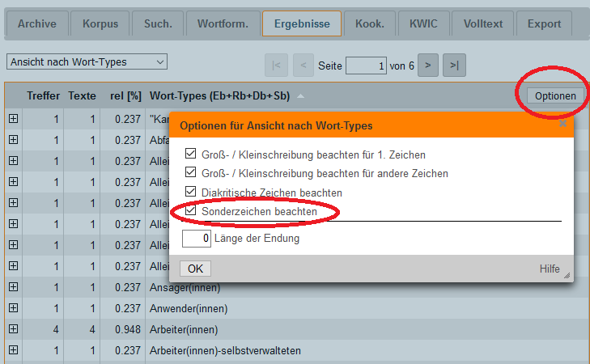
Task: Open the Archive tab
Action: (x=37, y=23)
